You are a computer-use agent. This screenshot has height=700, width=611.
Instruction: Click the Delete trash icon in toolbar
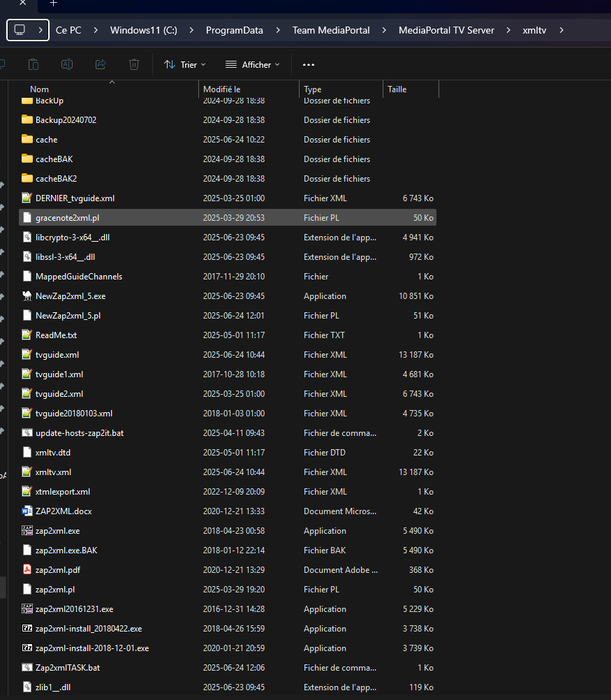pos(134,64)
